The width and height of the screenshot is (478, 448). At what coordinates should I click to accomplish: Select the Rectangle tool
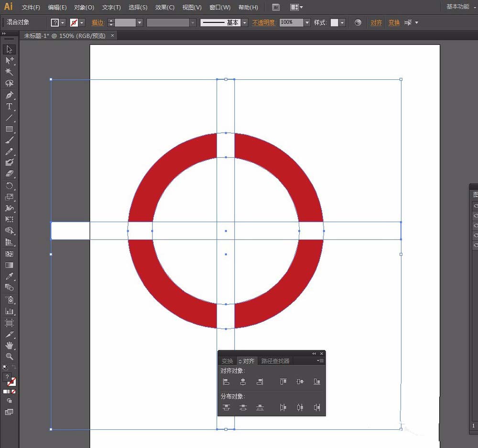point(9,129)
